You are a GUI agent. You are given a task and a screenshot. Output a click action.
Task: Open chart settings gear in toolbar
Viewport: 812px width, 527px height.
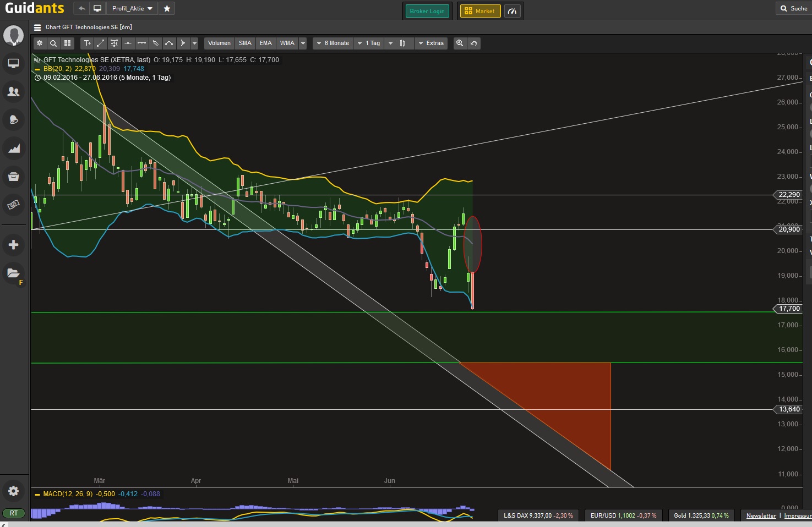[40, 43]
